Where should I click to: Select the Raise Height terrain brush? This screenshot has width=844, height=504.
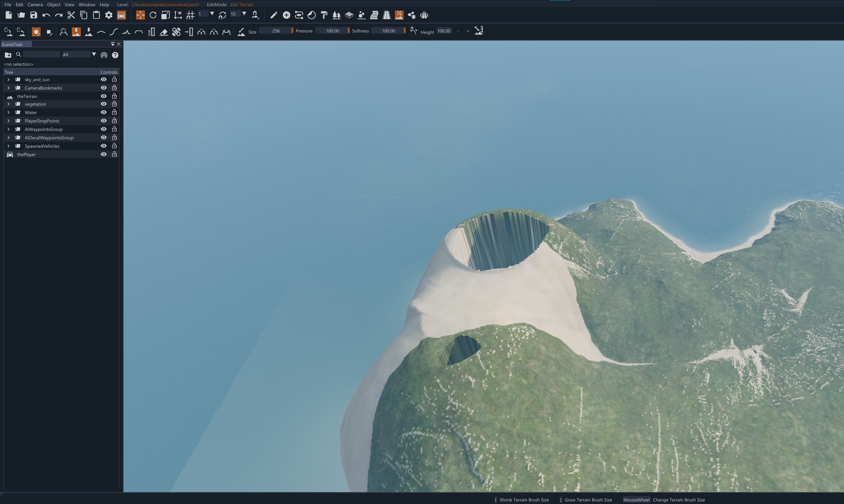pos(76,32)
